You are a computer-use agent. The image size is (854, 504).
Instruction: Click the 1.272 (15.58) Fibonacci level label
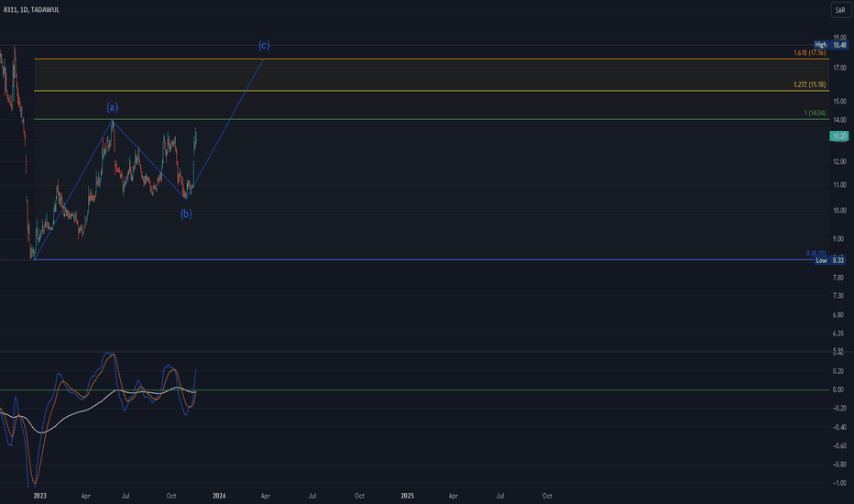click(x=809, y=84)
